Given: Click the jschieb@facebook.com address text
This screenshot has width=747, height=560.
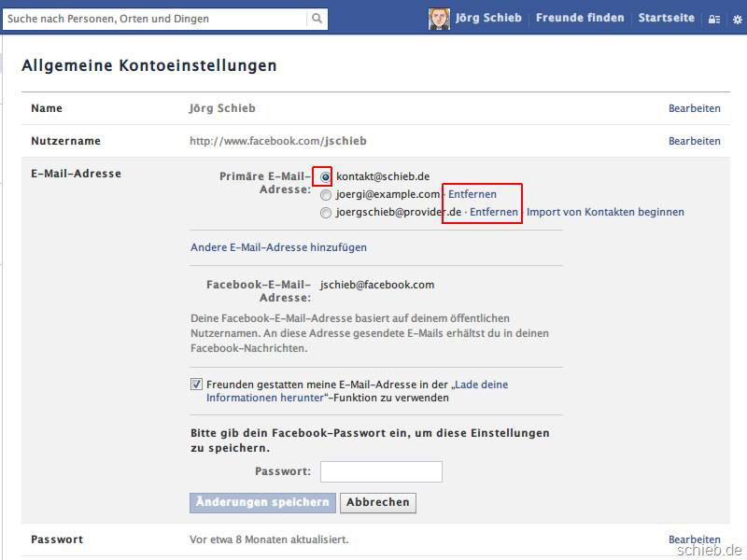Looking at the screenshot, I should click(377, 285).
